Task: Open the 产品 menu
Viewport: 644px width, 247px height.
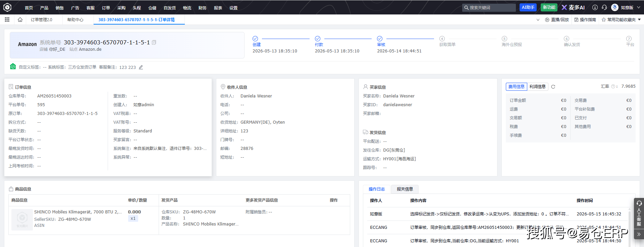Action: click(44, 8)
